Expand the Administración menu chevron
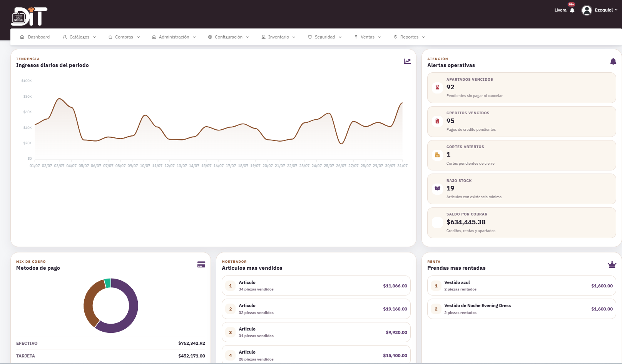 pos(194,37)
